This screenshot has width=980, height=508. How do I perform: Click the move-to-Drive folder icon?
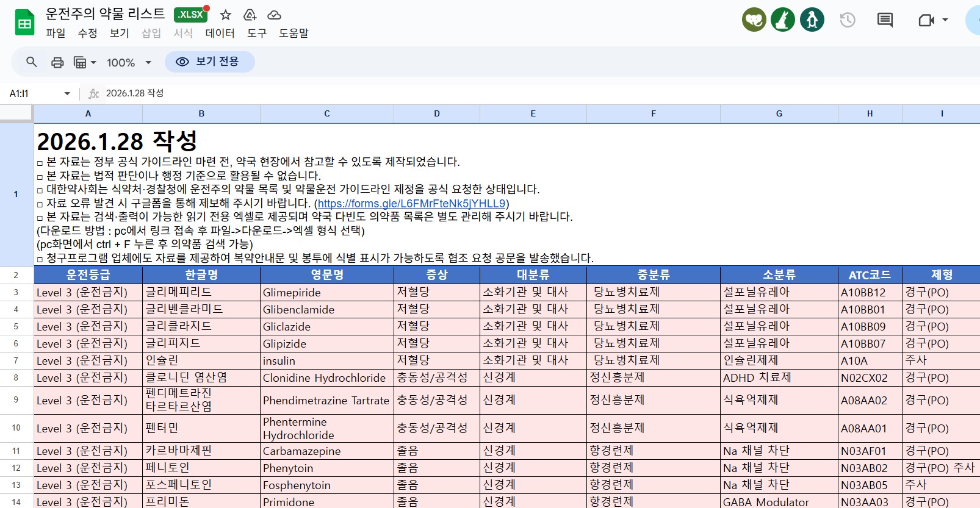pyautogui.click(x=250, y=15)
